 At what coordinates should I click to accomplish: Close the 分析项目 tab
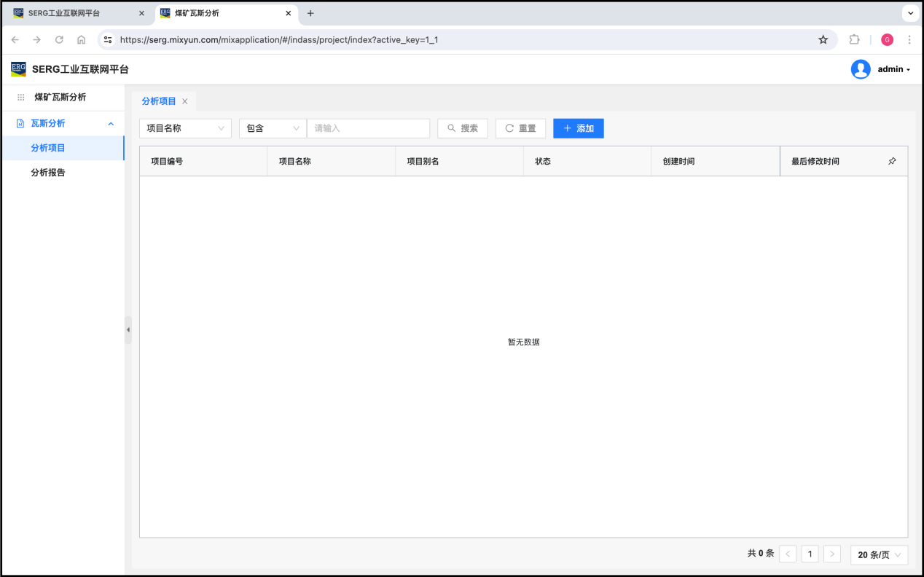coord(185,101)
